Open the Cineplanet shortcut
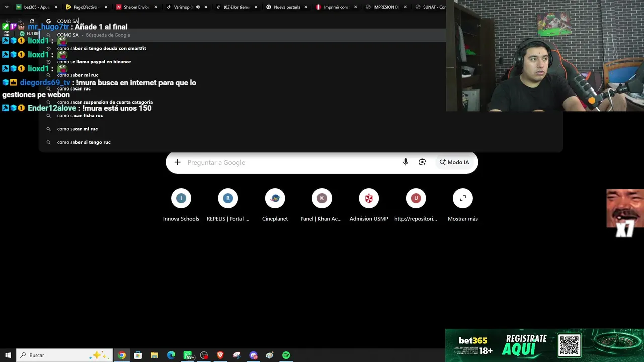The width and height of the screenshot is (644, 362). pos(275,205)
